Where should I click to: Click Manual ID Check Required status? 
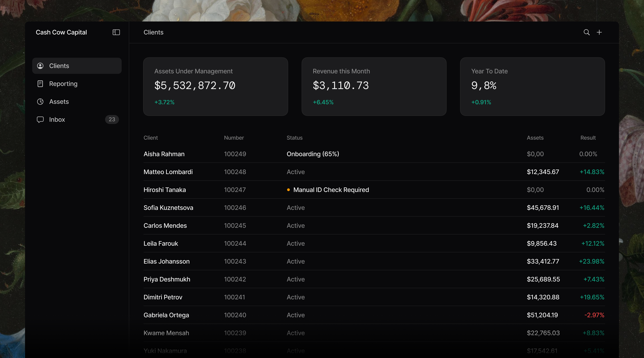point(331,190)
